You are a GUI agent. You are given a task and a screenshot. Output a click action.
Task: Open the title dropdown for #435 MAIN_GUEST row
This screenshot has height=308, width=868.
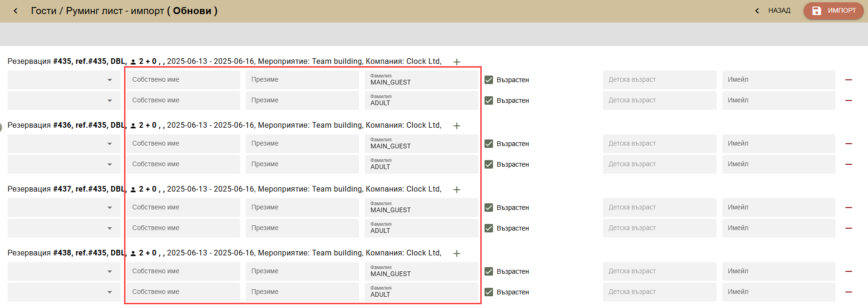click(64, 80)
